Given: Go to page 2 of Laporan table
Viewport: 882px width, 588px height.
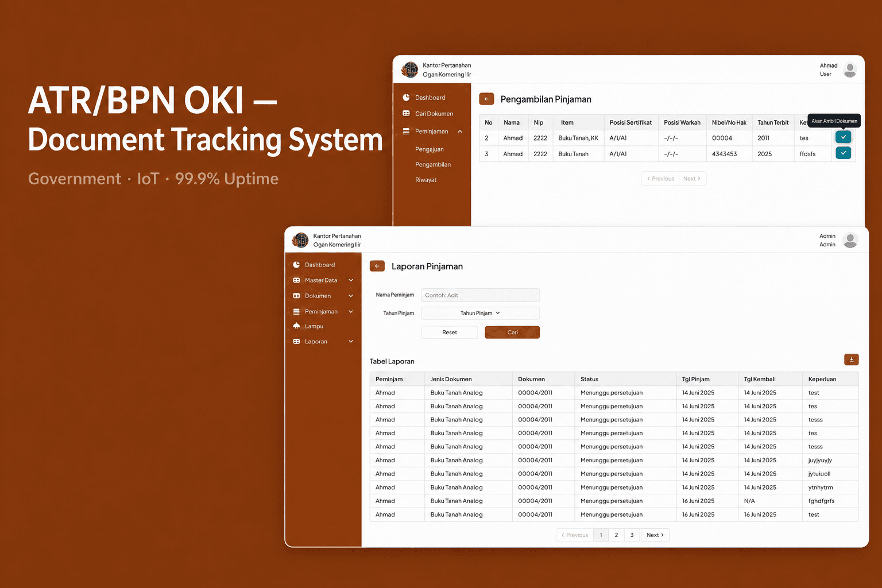Looking at the screenshot, I should pos(616,535).
